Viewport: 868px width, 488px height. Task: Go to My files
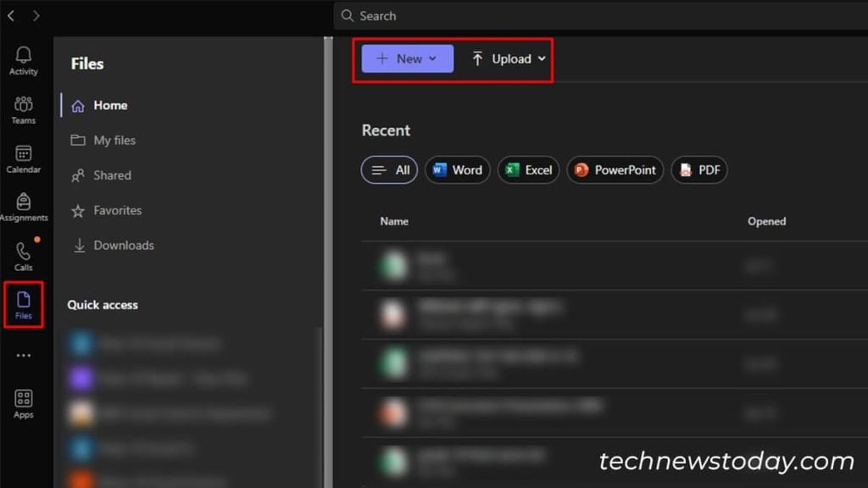tap(113, 140)
